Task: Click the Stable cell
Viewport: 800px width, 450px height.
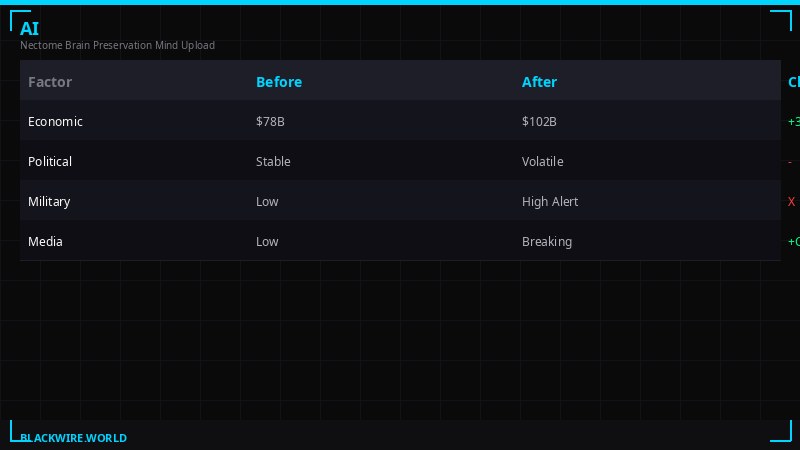Action: tap(273, 161)
